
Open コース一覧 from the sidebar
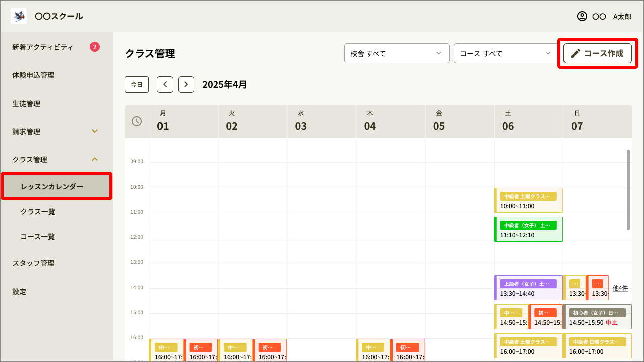click(x=38, y=237)
